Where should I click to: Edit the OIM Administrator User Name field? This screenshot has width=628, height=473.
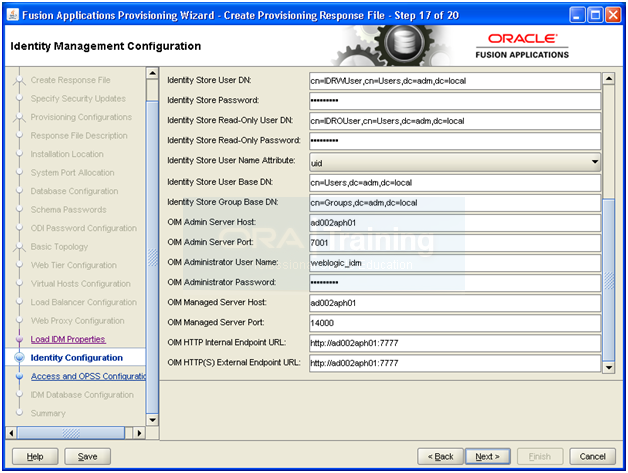point(455,263)
